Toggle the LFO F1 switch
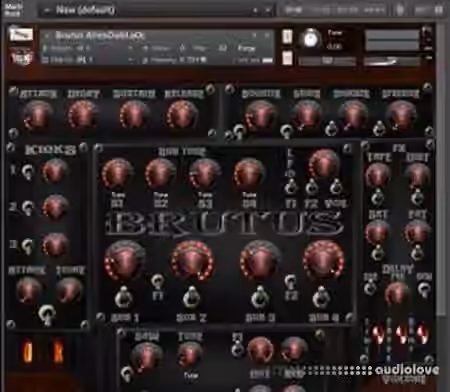Viewport: 450px width, 392px height. point(291,187)
